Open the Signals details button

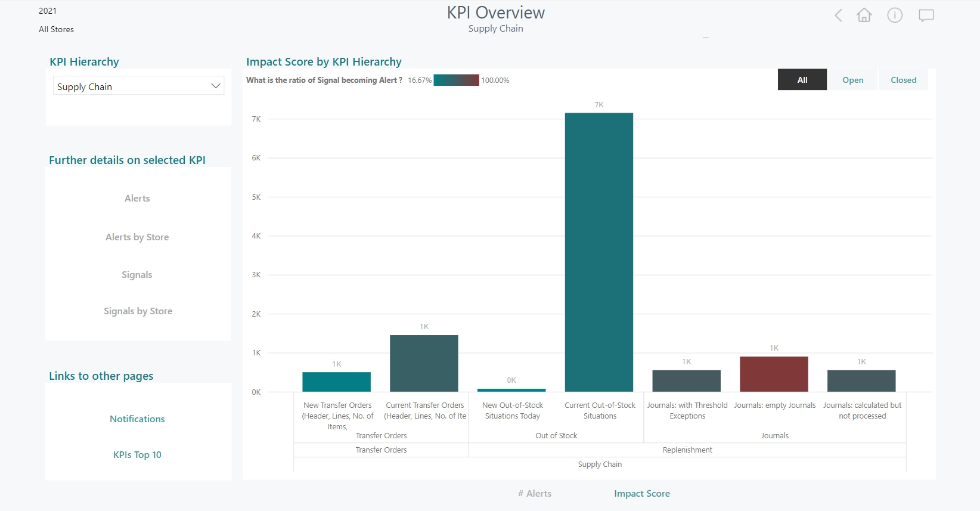pos(137,275)
